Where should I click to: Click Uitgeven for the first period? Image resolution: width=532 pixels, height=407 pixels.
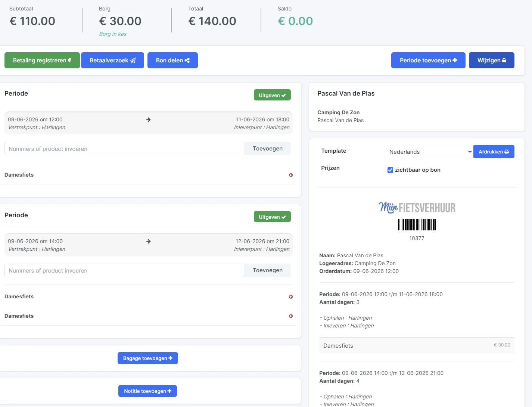[272, 95]
